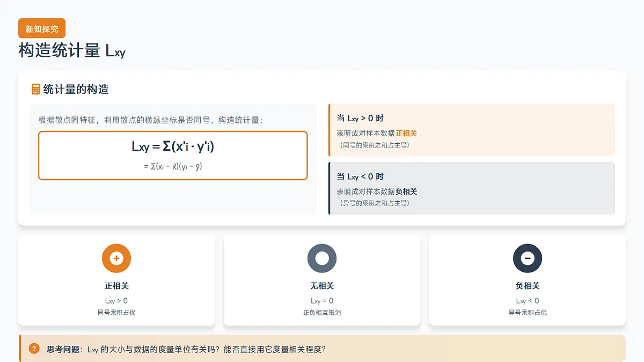This screenshot has height=362, width=644.
Task: Click the orange 新知探究 badge
Action: [42, 28]
